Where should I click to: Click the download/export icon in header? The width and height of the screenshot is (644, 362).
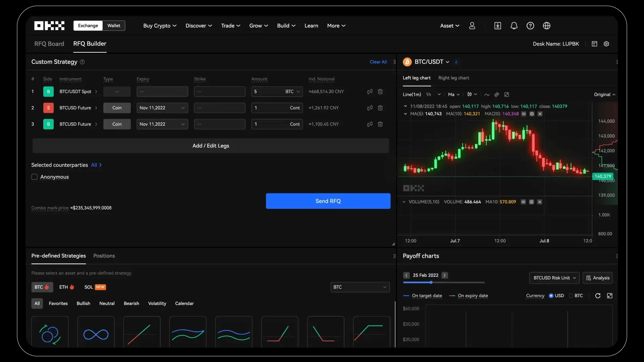coord(497,25)
